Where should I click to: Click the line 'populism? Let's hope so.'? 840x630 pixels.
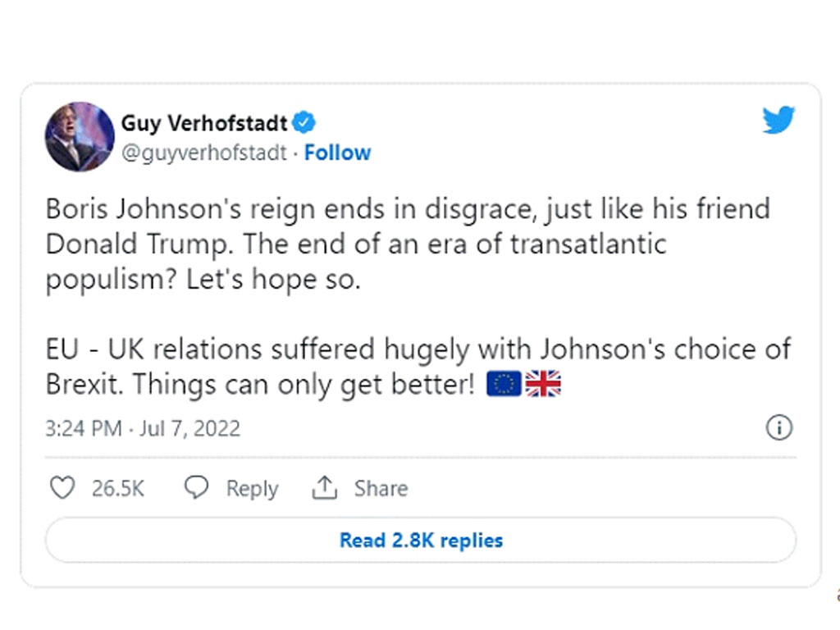point(203,280)
